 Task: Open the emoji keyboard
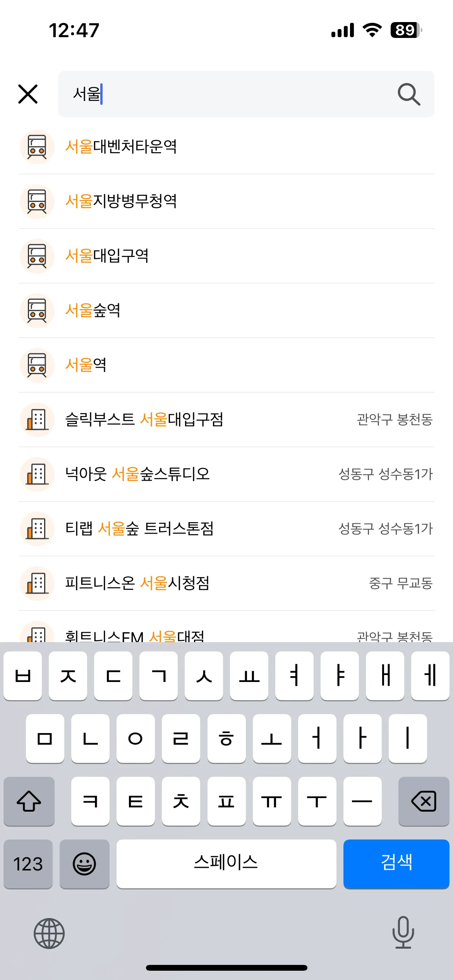pyautogui.click(x=84, y=864)
